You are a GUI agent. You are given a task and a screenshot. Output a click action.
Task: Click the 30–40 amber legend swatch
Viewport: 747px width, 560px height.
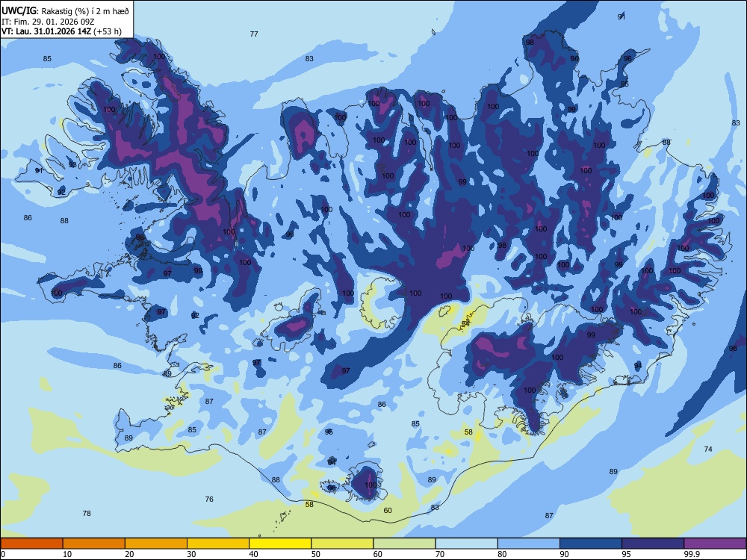point(218,544)
